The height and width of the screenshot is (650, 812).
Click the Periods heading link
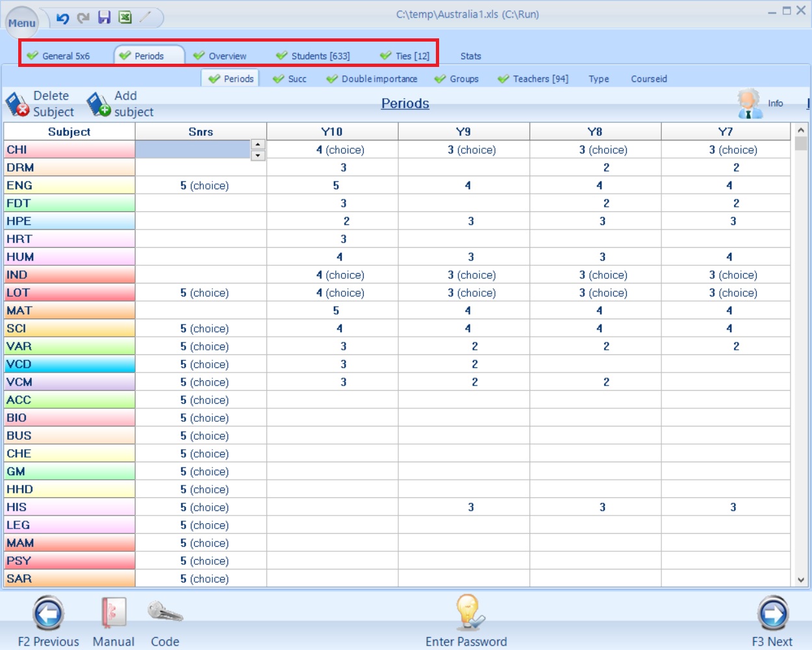tap(405, 103)
